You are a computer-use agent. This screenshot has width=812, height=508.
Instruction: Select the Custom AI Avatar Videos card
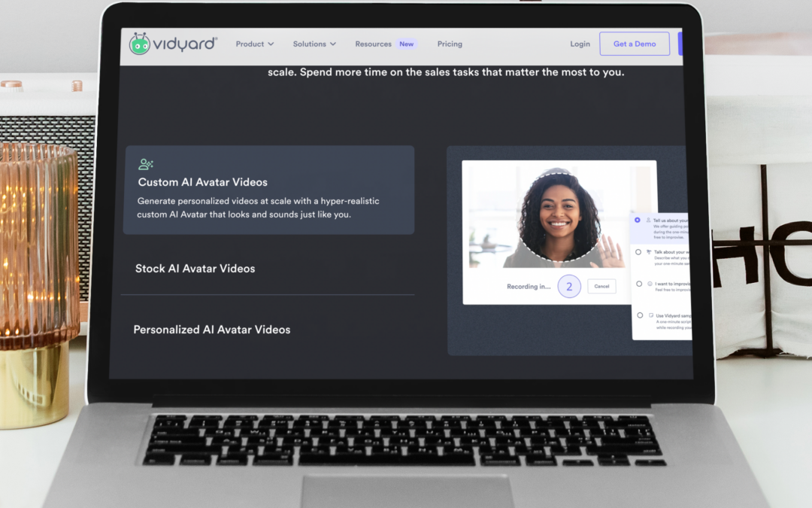click(x=268, y=190)
